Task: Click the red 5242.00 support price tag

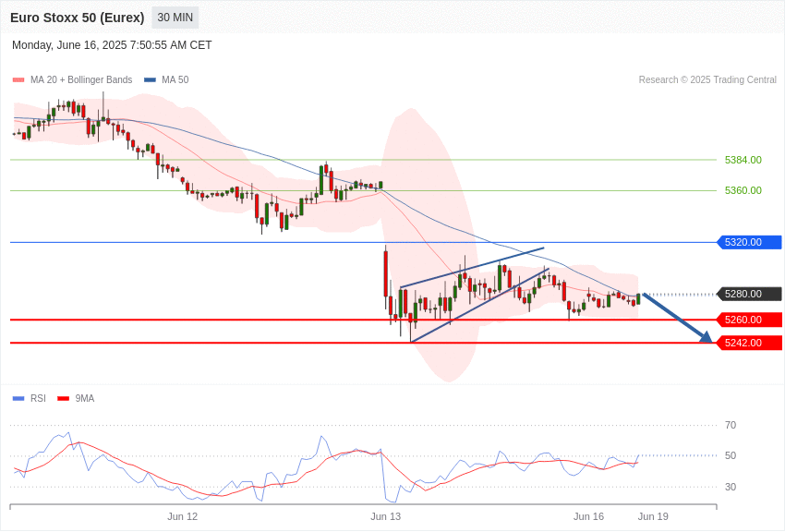Action: (750, 343)
